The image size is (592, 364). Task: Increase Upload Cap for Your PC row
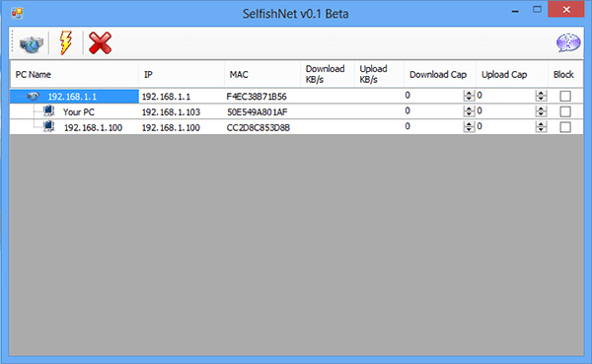541,109
